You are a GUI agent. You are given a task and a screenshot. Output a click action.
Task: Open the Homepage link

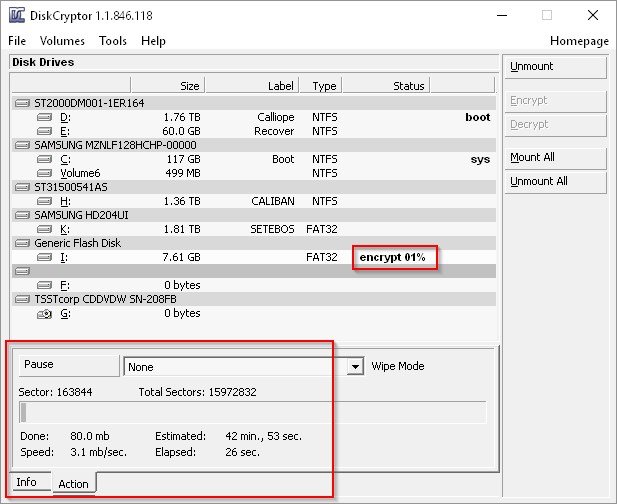579,41
